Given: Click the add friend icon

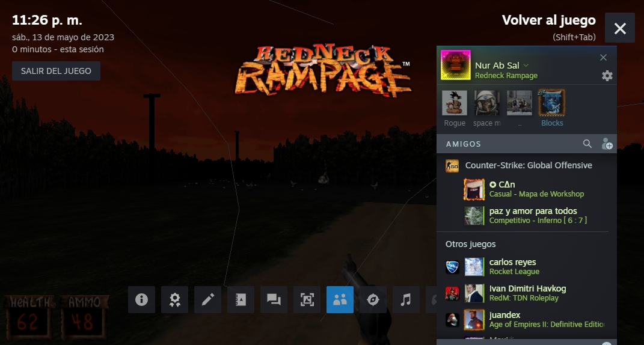Looking at the screenshot, I should [x=607, y=144].
